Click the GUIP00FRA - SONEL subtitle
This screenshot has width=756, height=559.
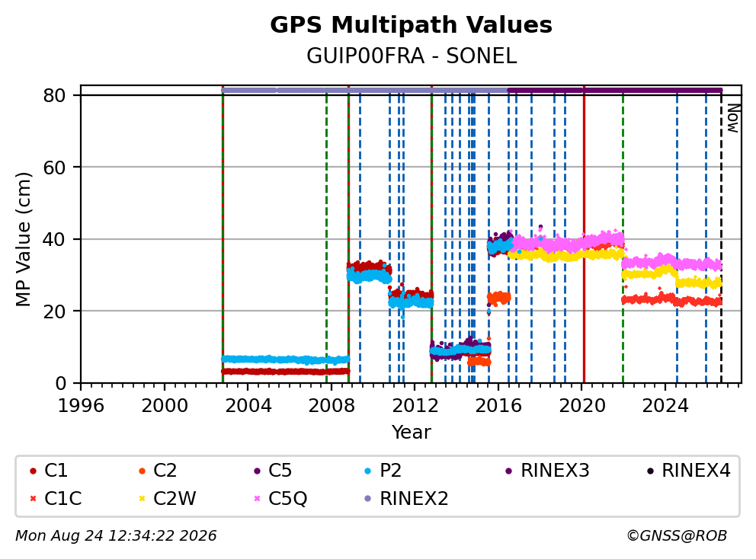(x=412, y=56)
